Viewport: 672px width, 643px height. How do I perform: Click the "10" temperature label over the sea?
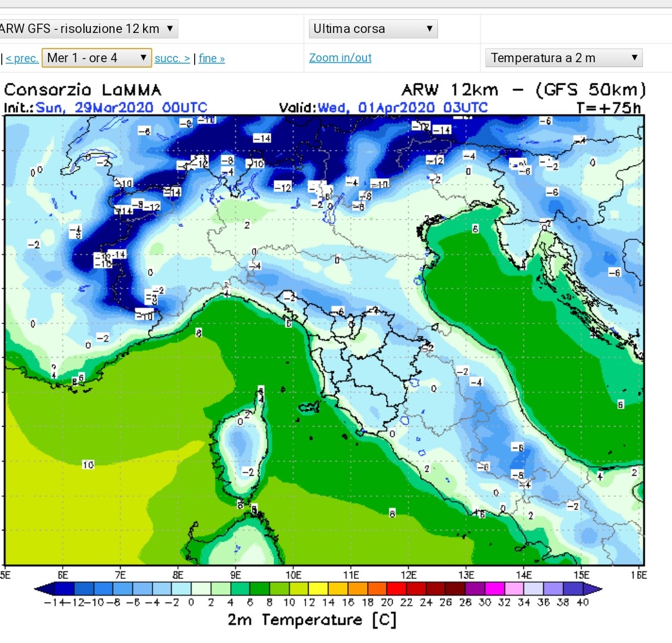point(88,465)
